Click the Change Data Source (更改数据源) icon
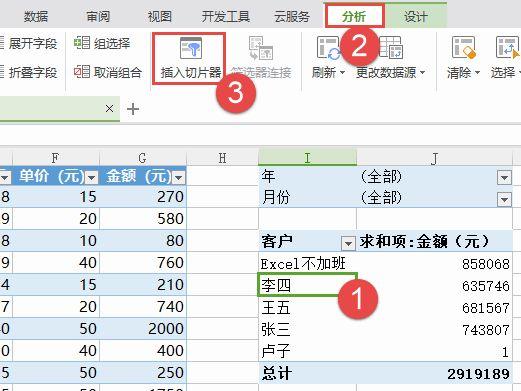This screenshot has height=391, width=521. click(x=391, y=49)
